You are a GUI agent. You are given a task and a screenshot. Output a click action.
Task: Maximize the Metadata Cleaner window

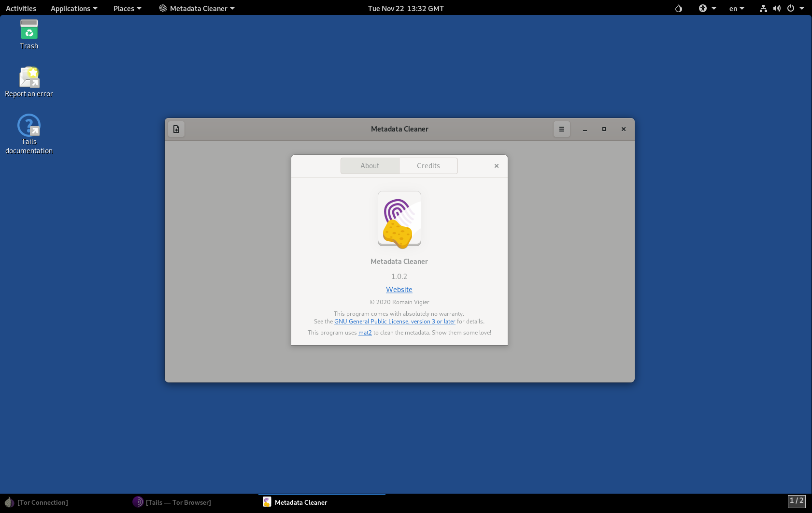(x=604, y=129)
